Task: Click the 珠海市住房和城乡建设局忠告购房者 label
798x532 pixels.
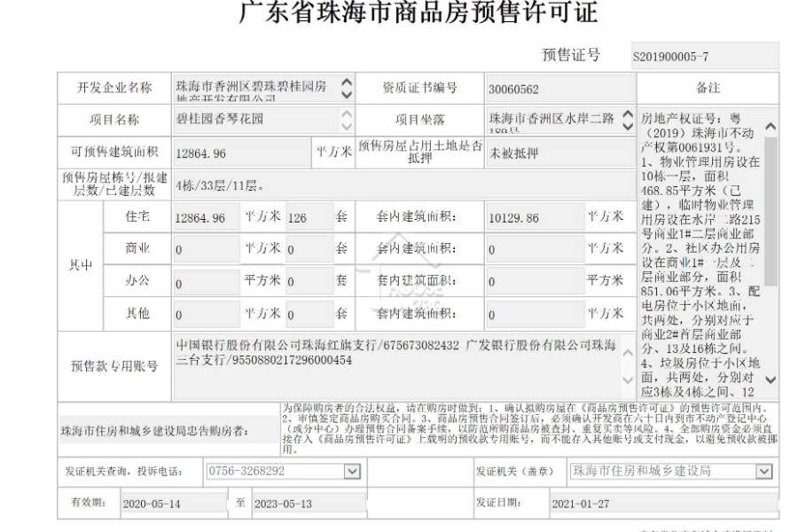Action: [x=154, y=431]
